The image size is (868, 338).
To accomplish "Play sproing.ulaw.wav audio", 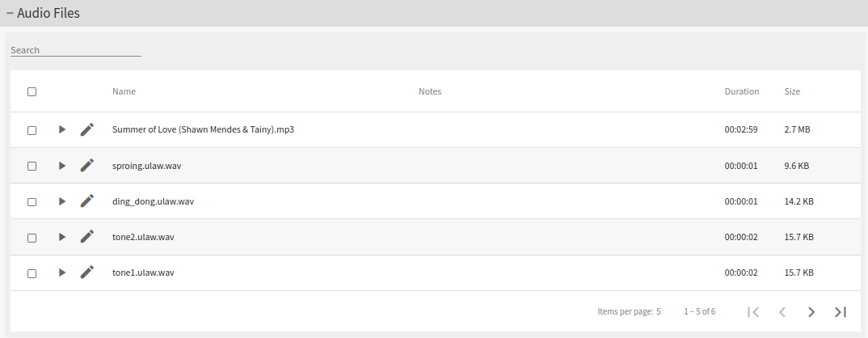I will 62,166.
